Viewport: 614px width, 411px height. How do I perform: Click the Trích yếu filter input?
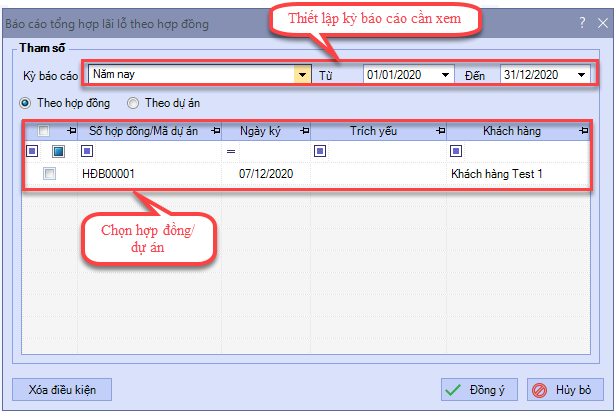[386, 151]
